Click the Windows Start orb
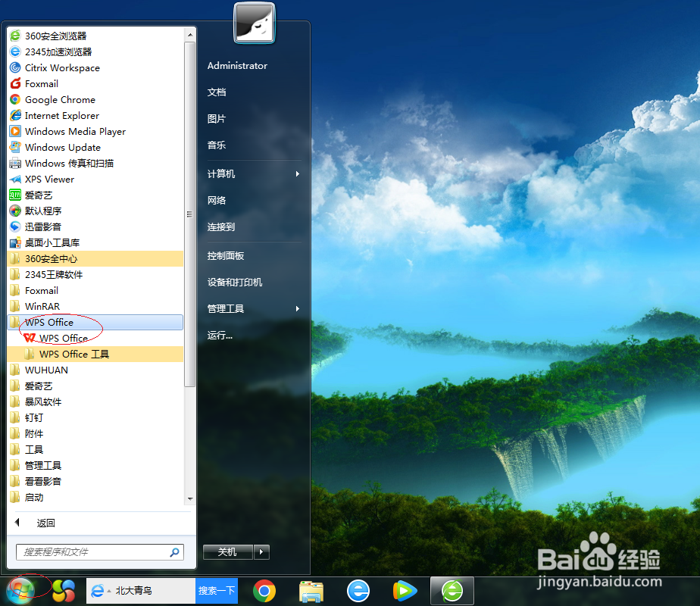 pos(20,592)
